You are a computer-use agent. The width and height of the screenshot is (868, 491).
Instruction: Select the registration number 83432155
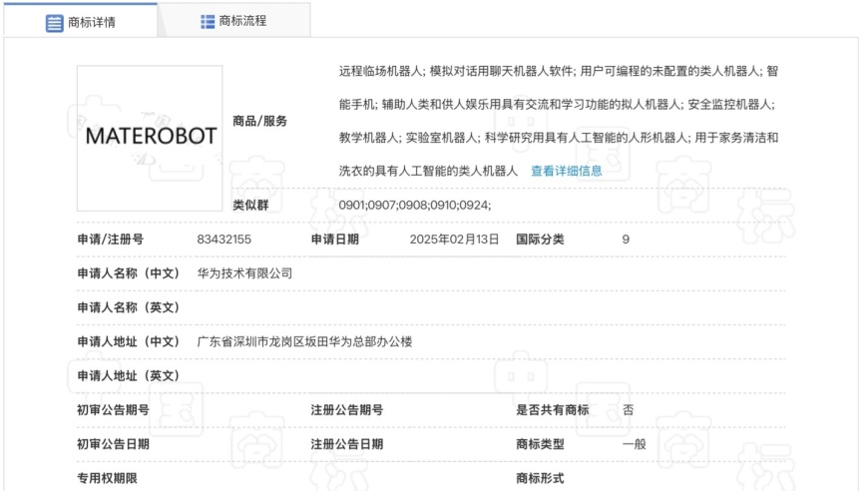tap(224, 240)
